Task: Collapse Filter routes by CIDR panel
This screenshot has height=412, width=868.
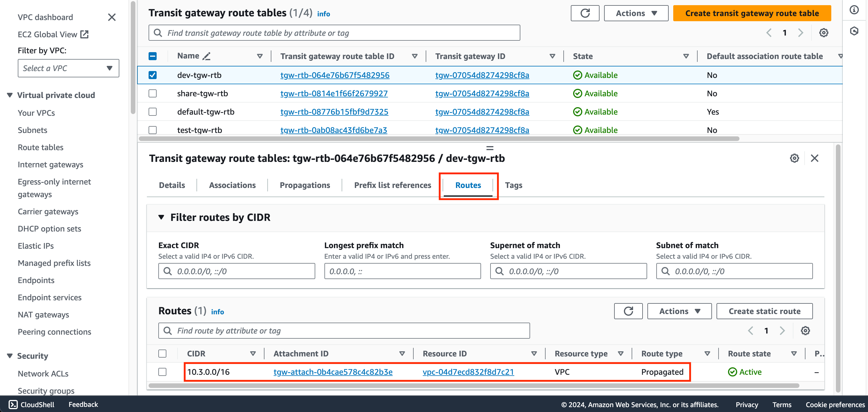Action: tap(161, 217)
